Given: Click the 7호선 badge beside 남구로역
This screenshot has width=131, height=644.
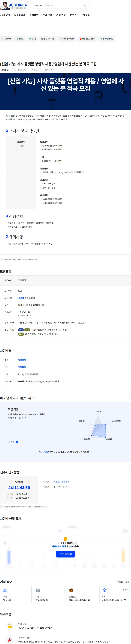Looking at the screenshot, I should pos(21,334).
